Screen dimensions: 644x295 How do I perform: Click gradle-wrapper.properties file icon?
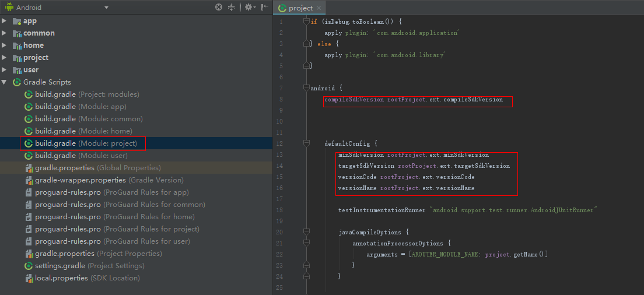[29, 180]
